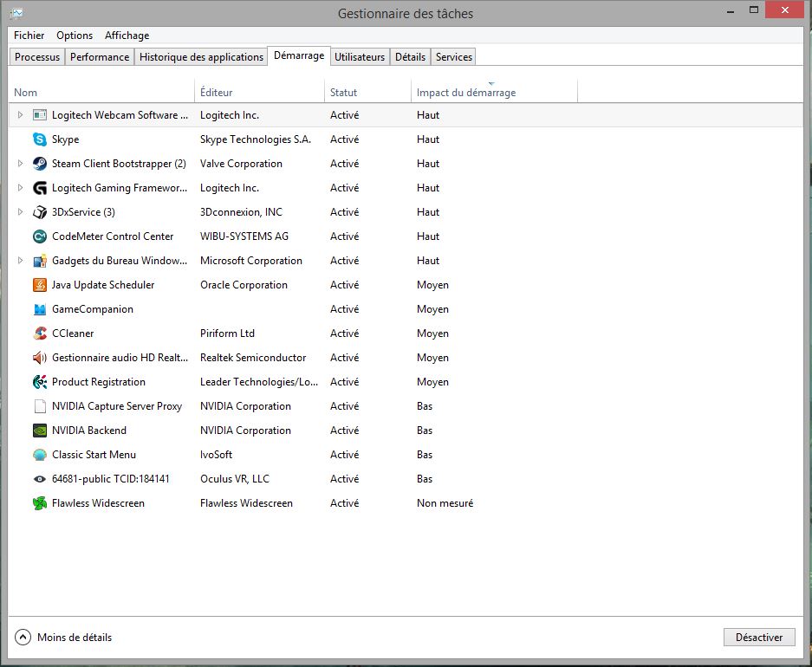Click the Oracle Corporation publisher cell
This screenshot has width=812, height=667.
[244, 285]
